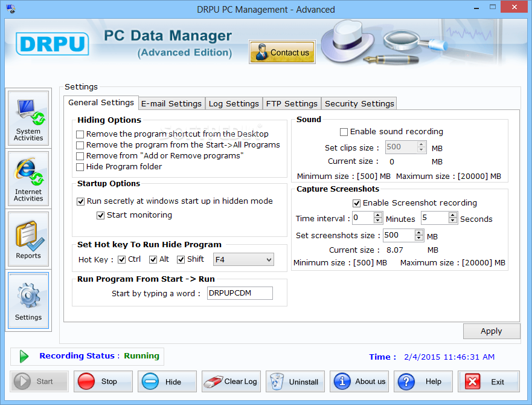Uncheck Start monitoring

(x=100, y=215)
